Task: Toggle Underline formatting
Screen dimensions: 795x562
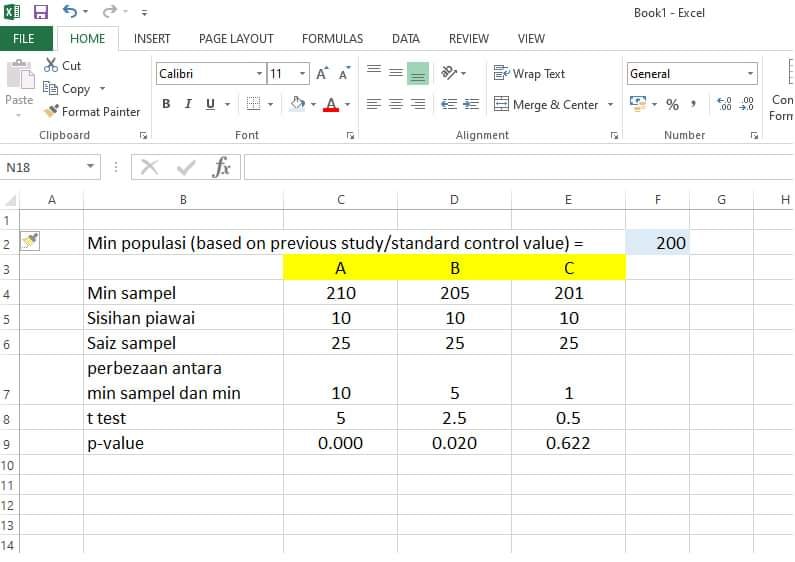Action: (210, 104)
